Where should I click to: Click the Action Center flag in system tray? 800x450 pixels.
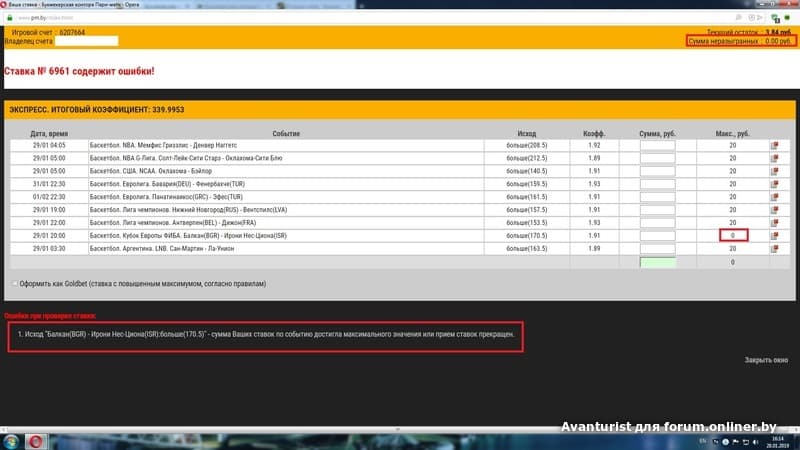pyautogui.click(x=735, y=442)
